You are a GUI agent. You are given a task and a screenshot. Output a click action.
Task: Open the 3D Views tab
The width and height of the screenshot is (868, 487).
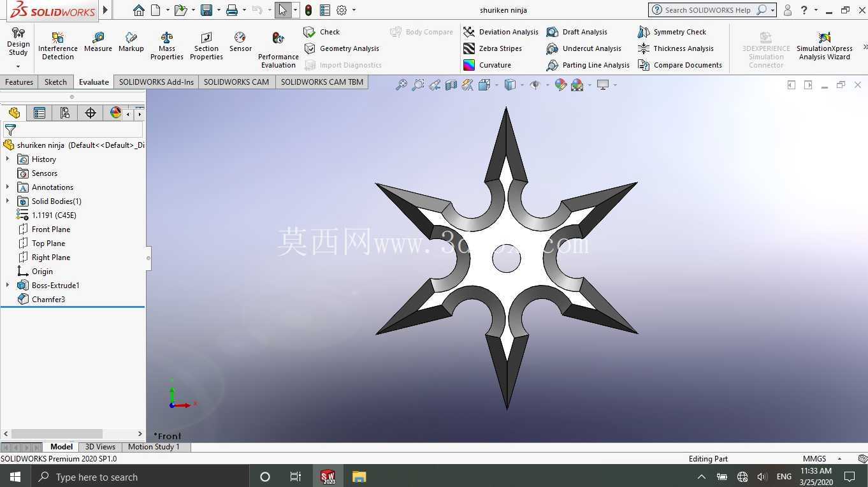100,447
